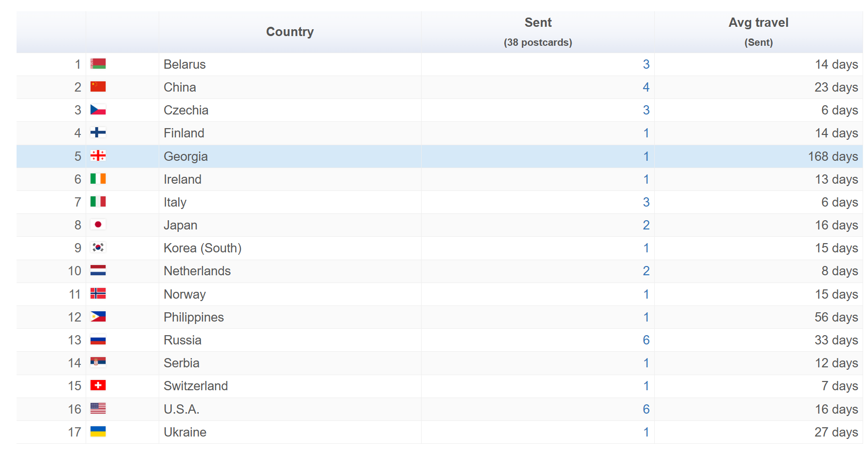Click the China flag icon
The width and height of the screenshot is (868, 456).
(x=98, y=87)
